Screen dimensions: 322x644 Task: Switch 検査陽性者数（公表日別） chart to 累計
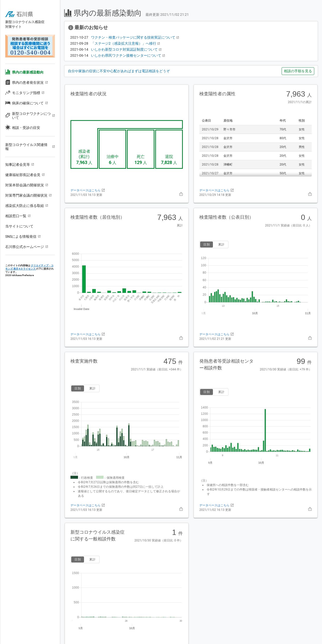click(221, 245)
